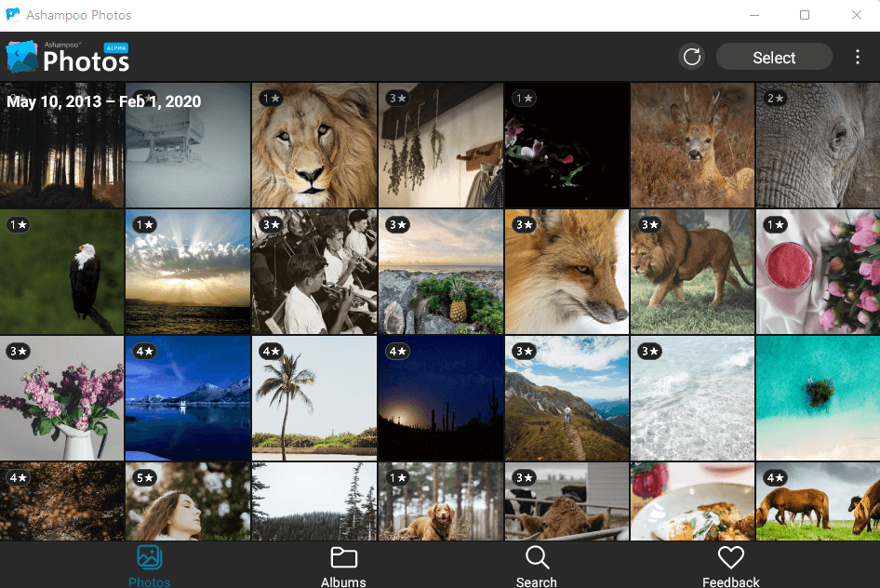Close the Ashampoo Photos window
Viewport: 880px width, 588px height.
point(857,15)
